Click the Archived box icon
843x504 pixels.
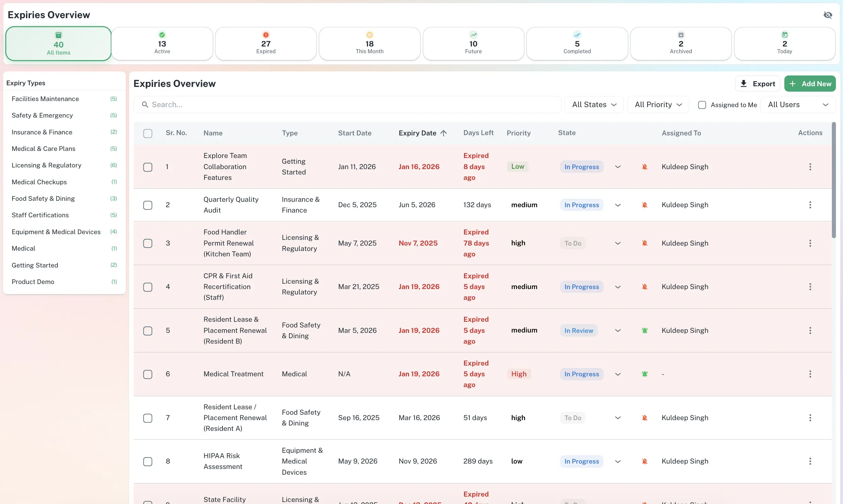click(x=681, y=35)
